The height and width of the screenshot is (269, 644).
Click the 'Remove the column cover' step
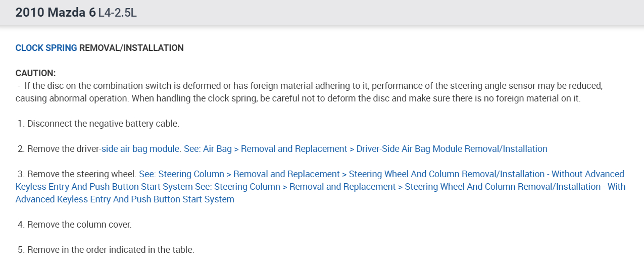[x=79, y=225]
